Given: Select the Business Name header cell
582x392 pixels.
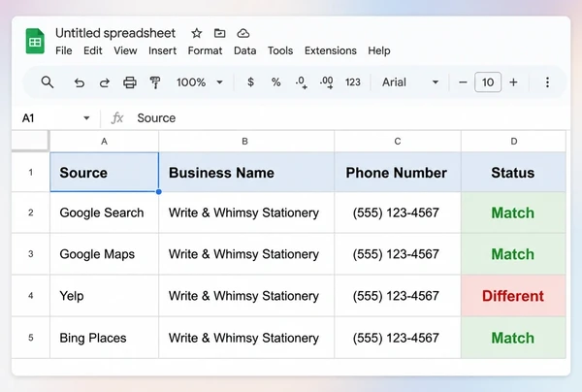Looking at the screenshot, I should pos(246,173).
